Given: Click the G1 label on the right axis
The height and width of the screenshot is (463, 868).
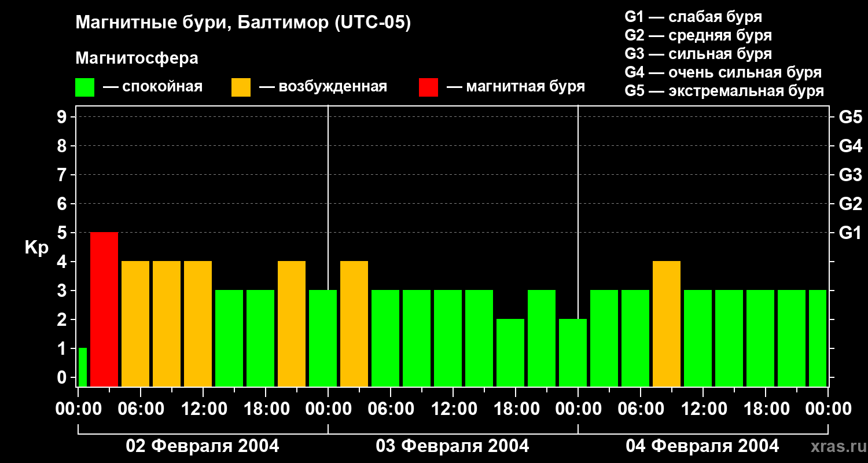Looking at the screenshot, I should (x=850, y=233).
